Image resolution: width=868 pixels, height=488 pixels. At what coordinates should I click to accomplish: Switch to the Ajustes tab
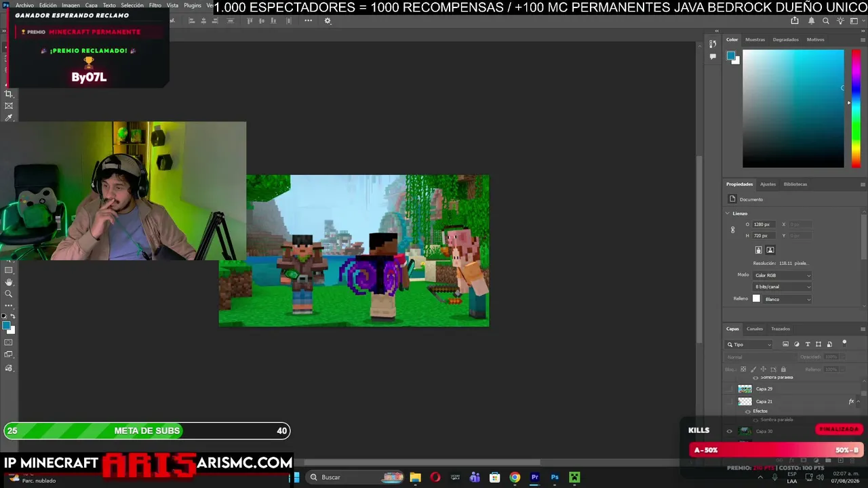[x=768, y=184]
